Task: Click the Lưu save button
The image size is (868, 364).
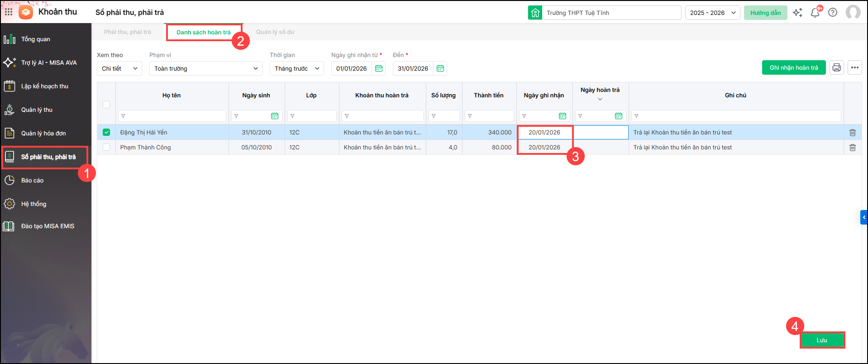Action: [822, 340]
